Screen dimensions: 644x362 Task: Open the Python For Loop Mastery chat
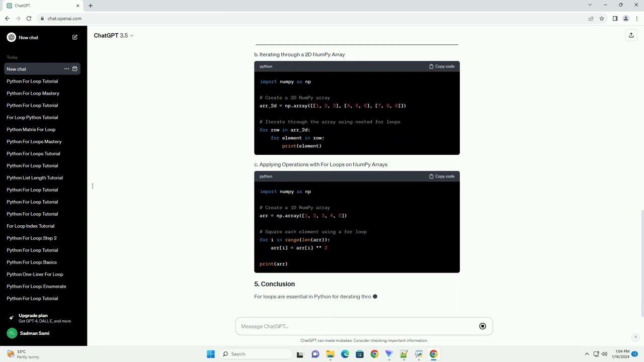click(x=33, y=93)
